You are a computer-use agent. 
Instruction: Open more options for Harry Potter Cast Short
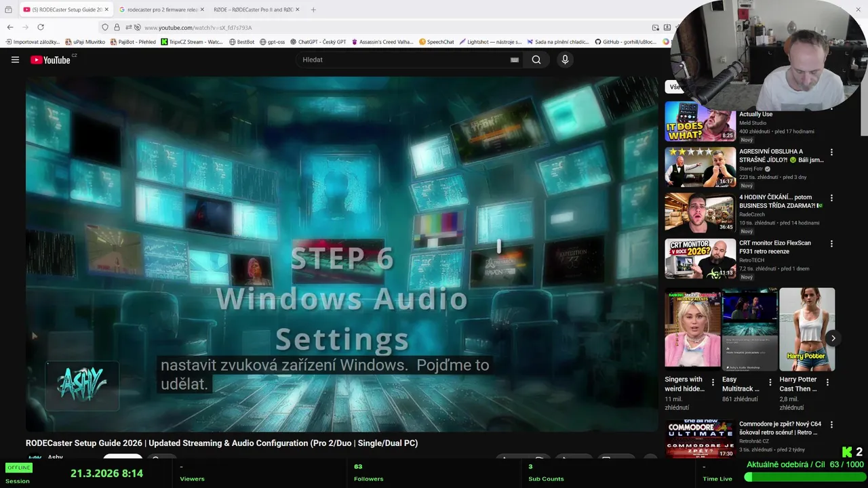tap(827, 382)
